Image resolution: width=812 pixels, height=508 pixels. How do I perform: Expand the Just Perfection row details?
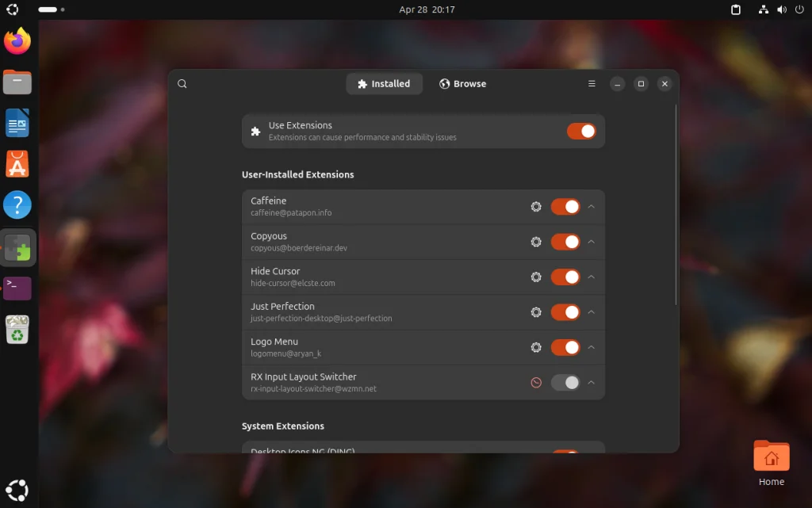591,312
